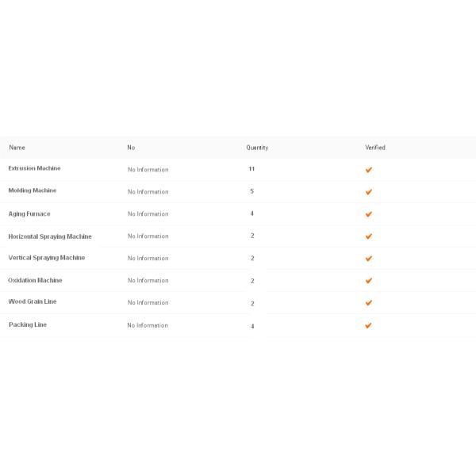Click the No column header
Image resolution: width=476 pixels, height=476 pixels.
[131, 148]
